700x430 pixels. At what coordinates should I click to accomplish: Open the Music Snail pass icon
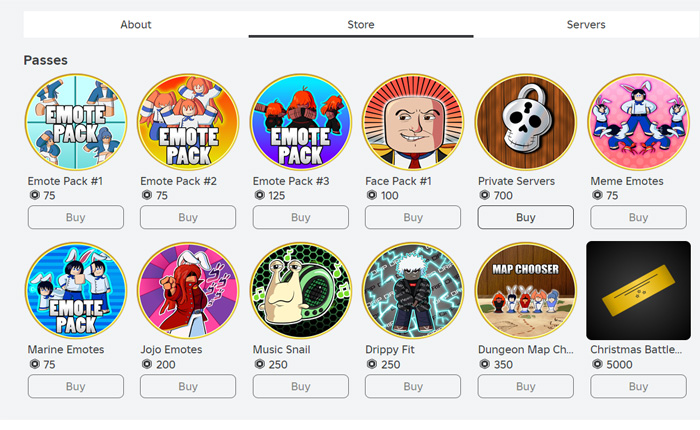[x=301, y=292]
